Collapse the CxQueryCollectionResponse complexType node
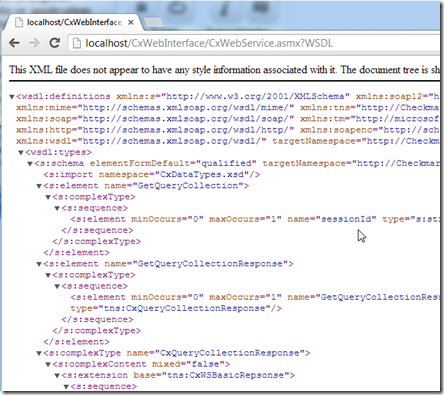The height and width of the screenshot is (395, 444). point(39,353)
